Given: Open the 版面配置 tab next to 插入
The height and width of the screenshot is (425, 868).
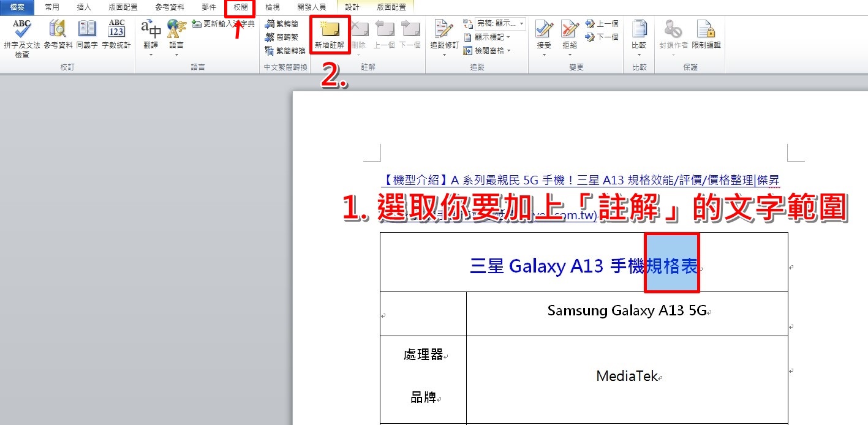Looking at the screenshot, I should coord(123,7).
